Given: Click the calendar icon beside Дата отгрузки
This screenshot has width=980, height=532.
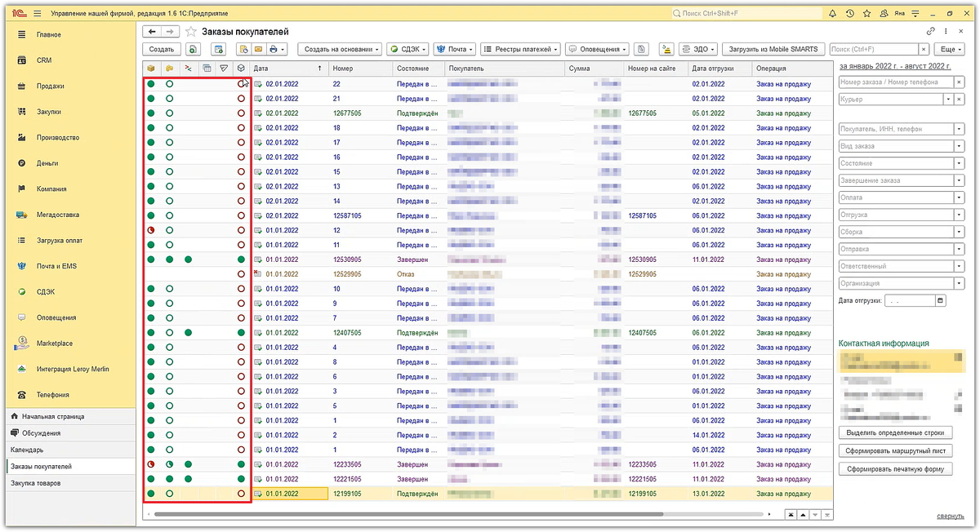Looking at the screenshot, I should [x=940, y=301].
